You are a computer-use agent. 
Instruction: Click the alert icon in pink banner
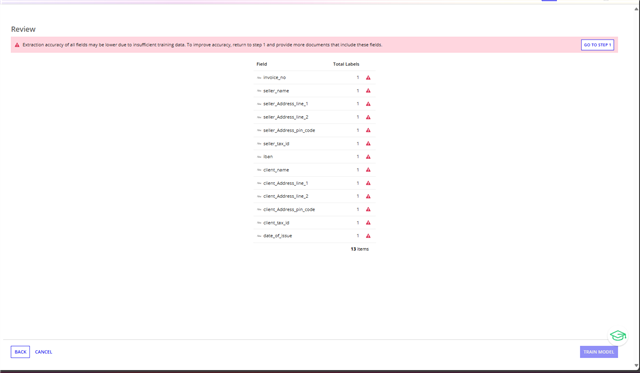pyautogui.click(x=17, y=45)
